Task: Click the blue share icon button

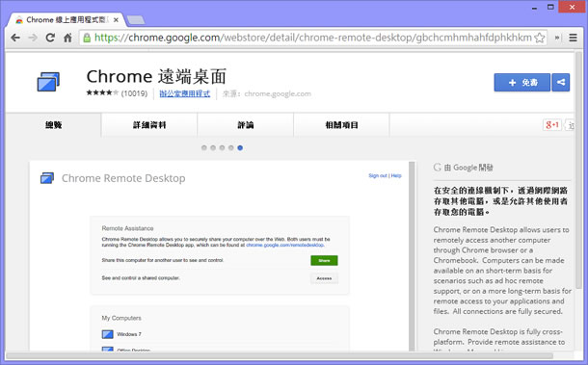Action: pyautogui.click(x=561, y=83)
